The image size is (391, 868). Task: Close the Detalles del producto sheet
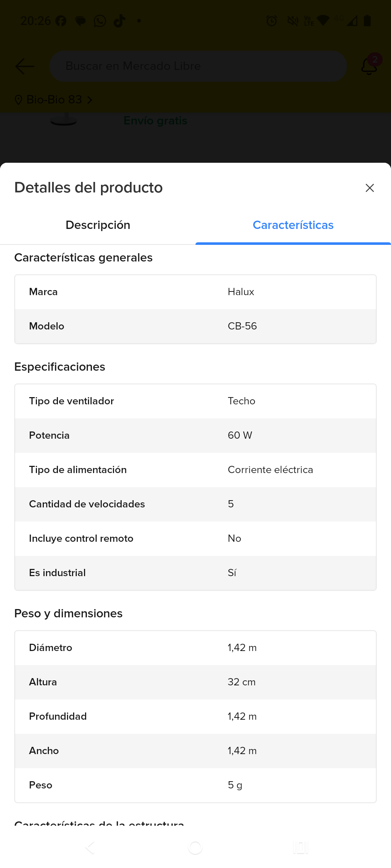(x=369, y=188)
